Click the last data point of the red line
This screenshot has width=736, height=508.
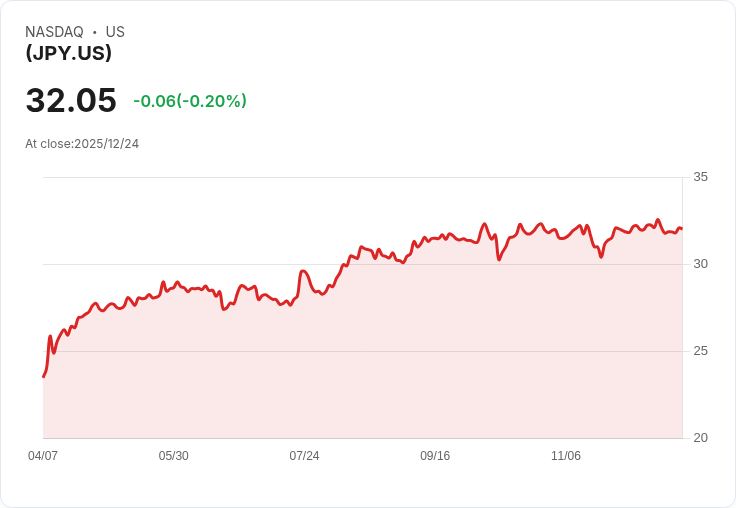point(681,229)
